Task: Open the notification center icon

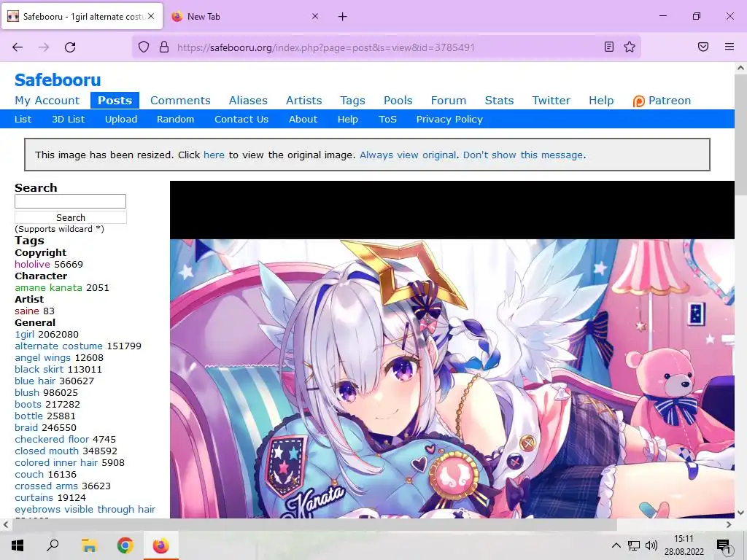Action: point(724,546)
